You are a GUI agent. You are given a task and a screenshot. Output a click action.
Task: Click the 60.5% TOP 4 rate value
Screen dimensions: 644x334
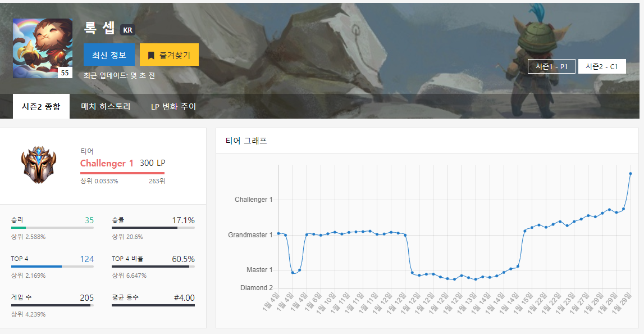pyautogui.click(x=183, y=259)
